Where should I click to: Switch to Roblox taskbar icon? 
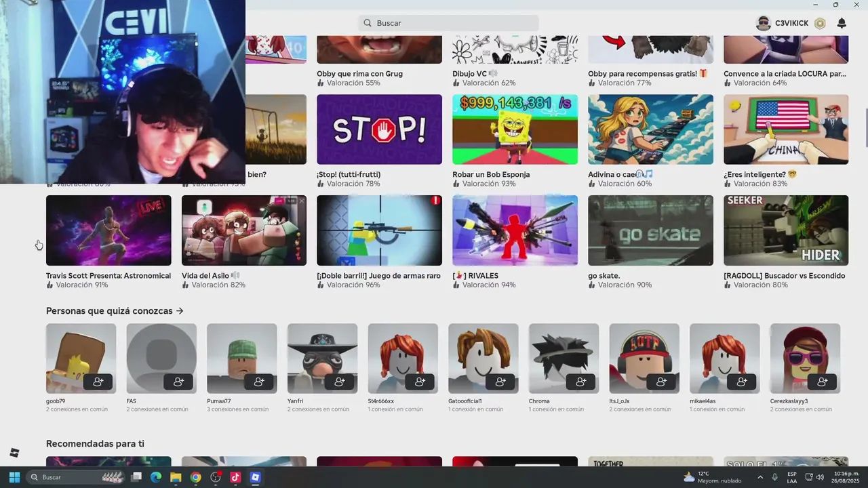[x=255, y=477]
